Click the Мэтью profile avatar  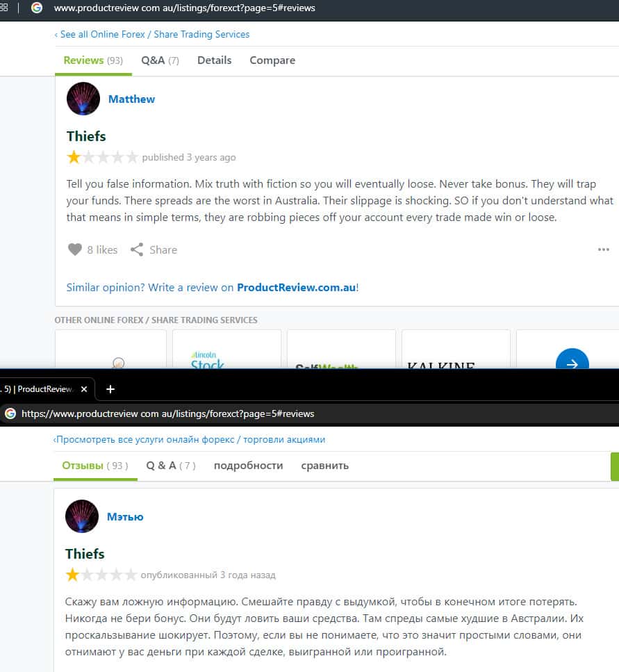(82, 516)
